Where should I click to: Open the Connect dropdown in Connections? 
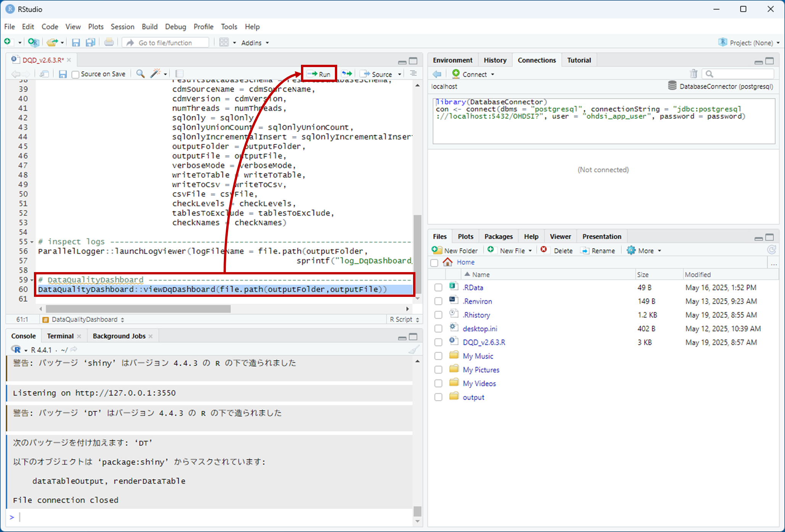click(473, 74)
